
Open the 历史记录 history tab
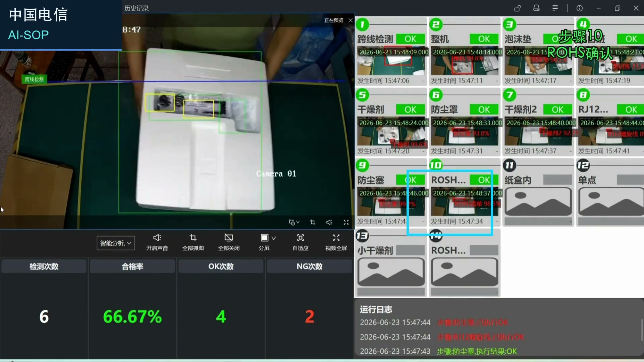137,8
